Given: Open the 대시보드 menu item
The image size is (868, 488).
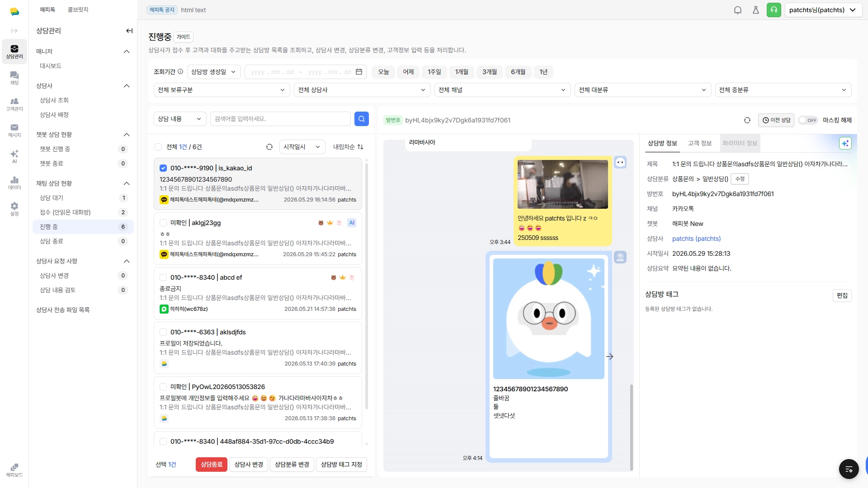Looking at the screenshot, I should coord(83,66).
